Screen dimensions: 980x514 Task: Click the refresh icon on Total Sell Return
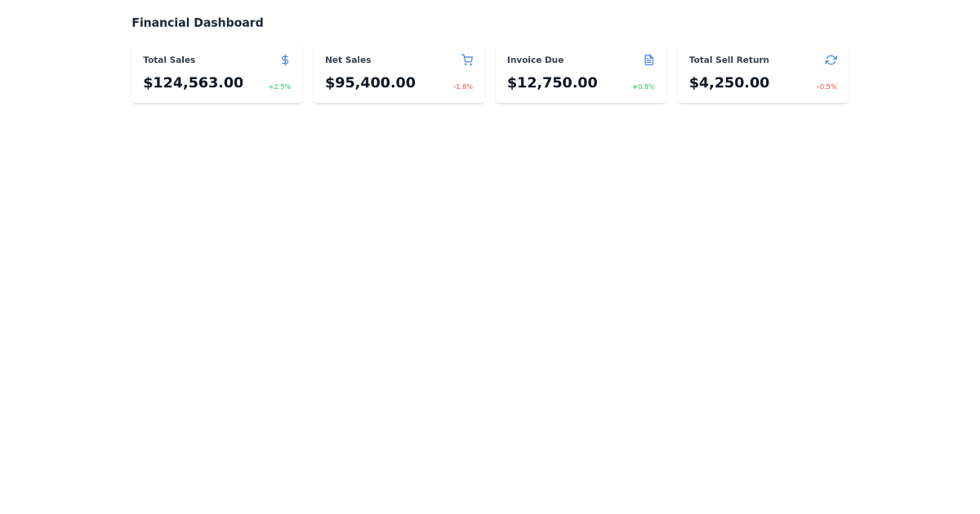click(x=831, y=60)
